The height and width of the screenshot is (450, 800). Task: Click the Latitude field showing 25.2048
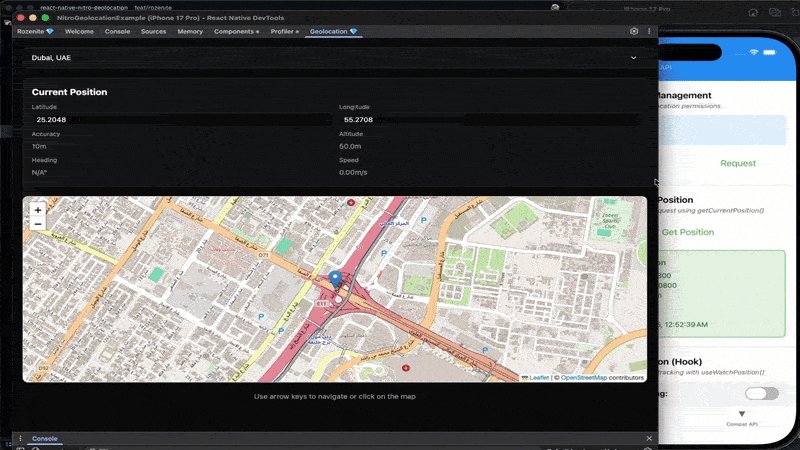(x=179, y=119)
